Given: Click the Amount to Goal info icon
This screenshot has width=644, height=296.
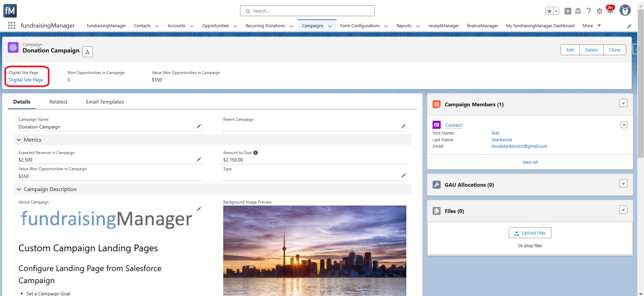Looking at the screenshot, I should (x=256, y=153).
